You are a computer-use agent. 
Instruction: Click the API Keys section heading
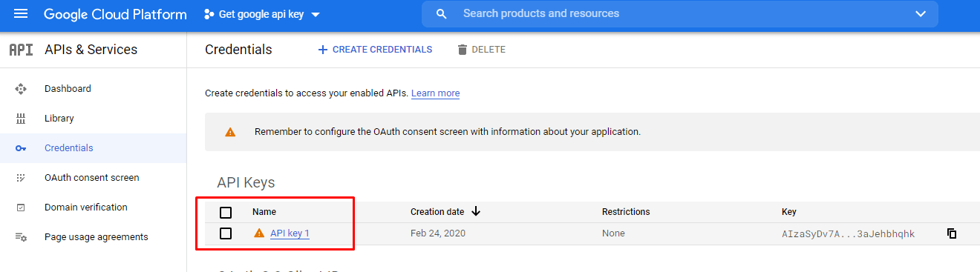tap(246, 182)
